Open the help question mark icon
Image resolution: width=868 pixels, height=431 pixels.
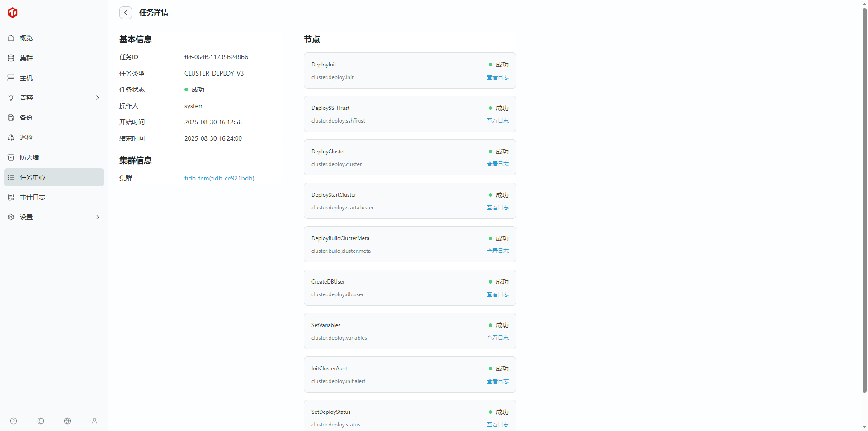coord(14,421)
